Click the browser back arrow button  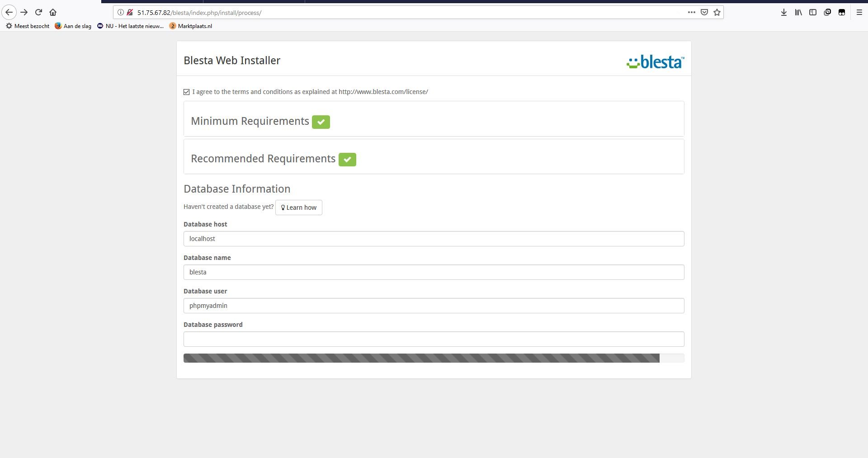(x=9, y=12)
